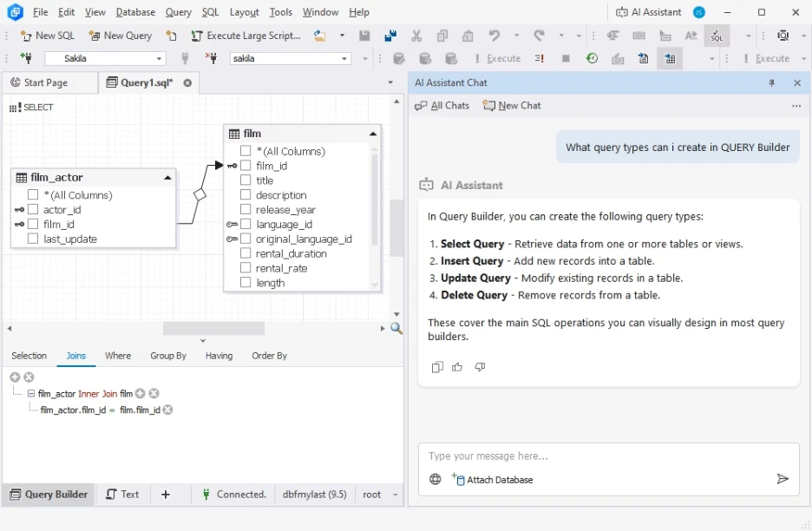Screen dimensions: 812x531
Task: Delete the film_actor Inner Join film join
Action: click(x=154, y=394)
